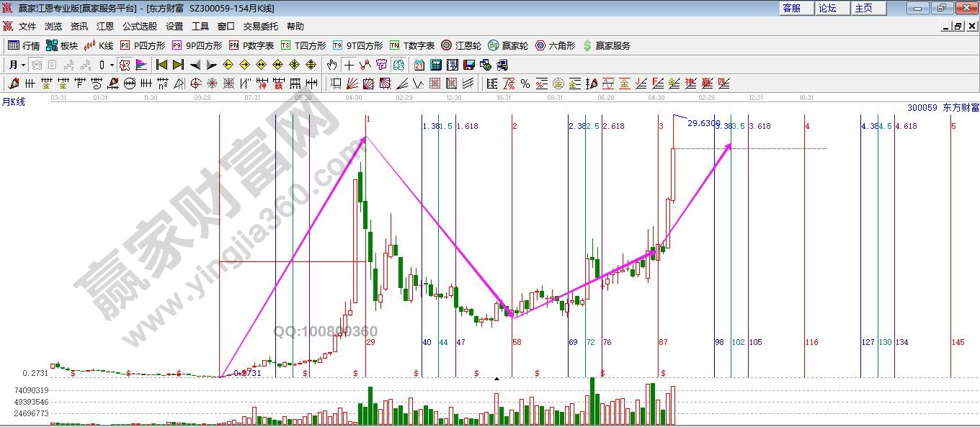Click the percent (%) drawing tool

(x=525, y=84)
